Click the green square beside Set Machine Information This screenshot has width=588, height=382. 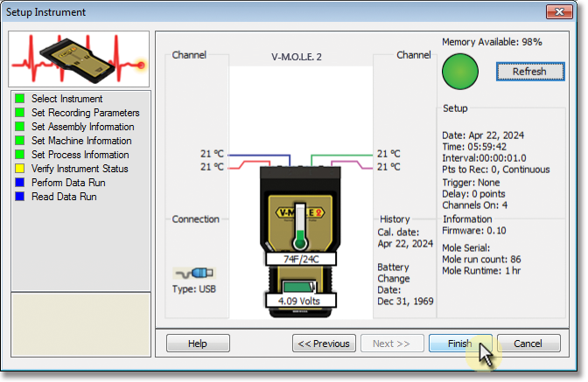pos(19,141)
